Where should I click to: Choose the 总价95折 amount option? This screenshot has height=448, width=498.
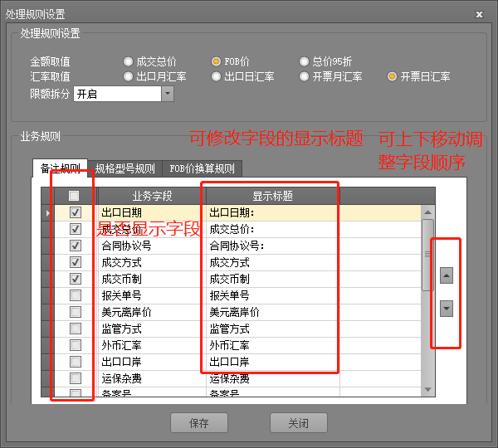coord(304,61)
